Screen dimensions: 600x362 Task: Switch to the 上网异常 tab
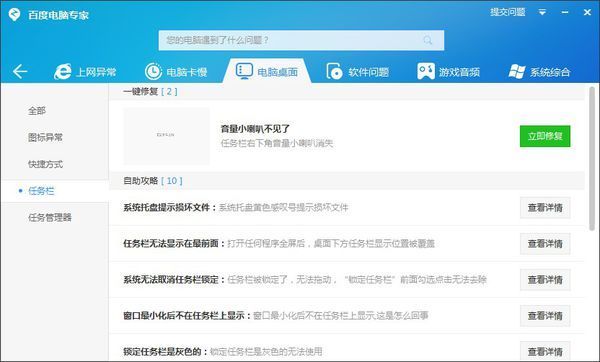click(x=85, y=72)
